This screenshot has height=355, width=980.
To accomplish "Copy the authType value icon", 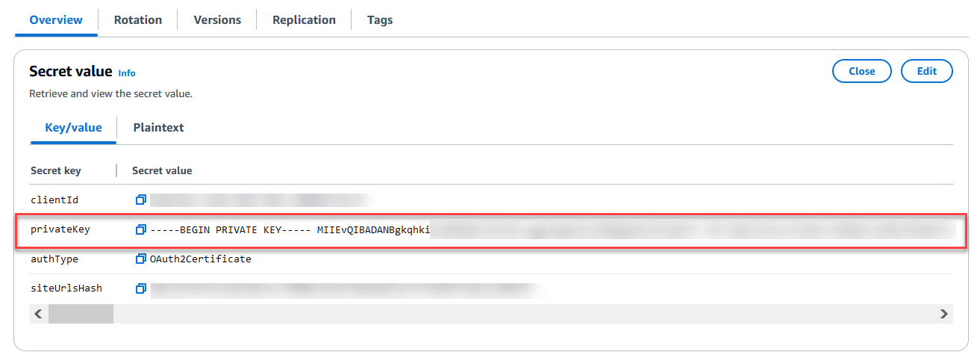I will tap(140, 259).
